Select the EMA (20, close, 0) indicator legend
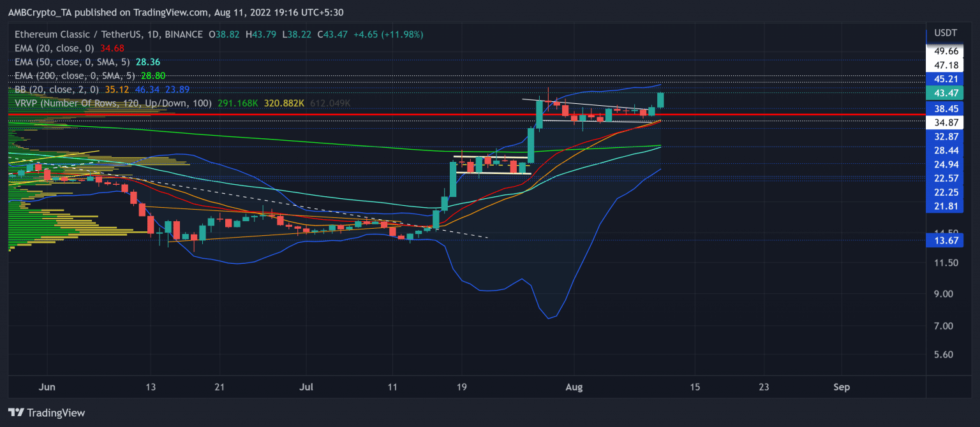Viewport: 980px width, 427px height. [x=54, y=48]
